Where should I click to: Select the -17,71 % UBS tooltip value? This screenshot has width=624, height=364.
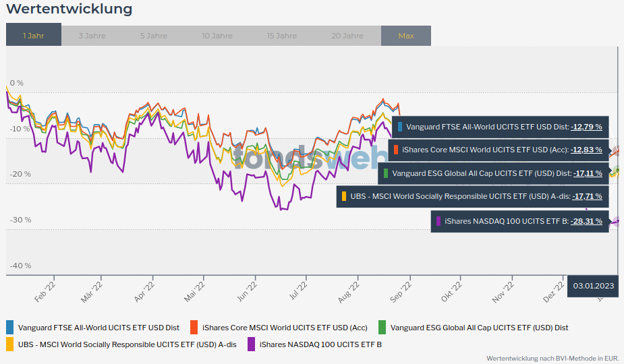click(587, 197)
